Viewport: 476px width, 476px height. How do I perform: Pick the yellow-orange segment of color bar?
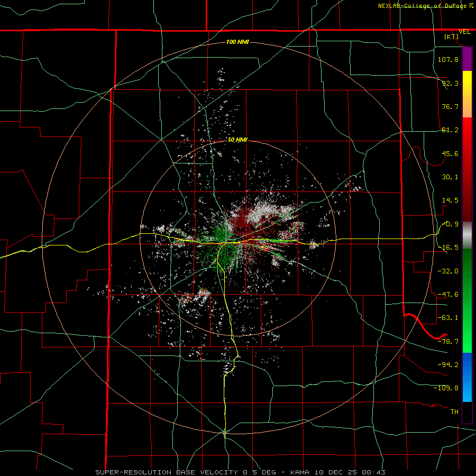(467, 94)
